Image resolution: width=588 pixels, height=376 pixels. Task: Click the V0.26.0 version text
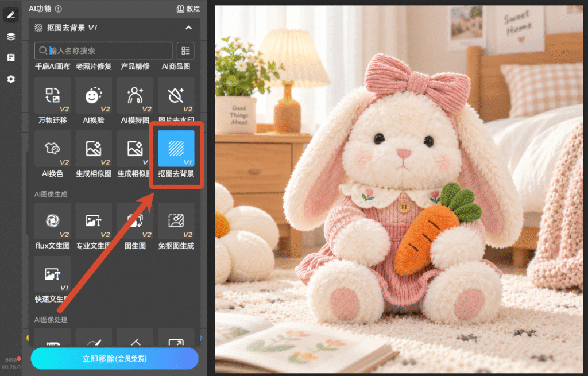pos(11,367)
